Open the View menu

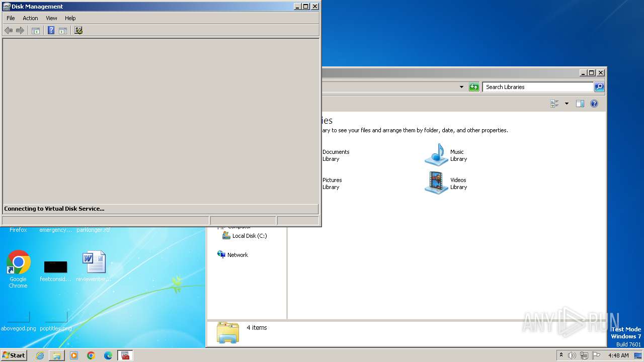point(51,18)
